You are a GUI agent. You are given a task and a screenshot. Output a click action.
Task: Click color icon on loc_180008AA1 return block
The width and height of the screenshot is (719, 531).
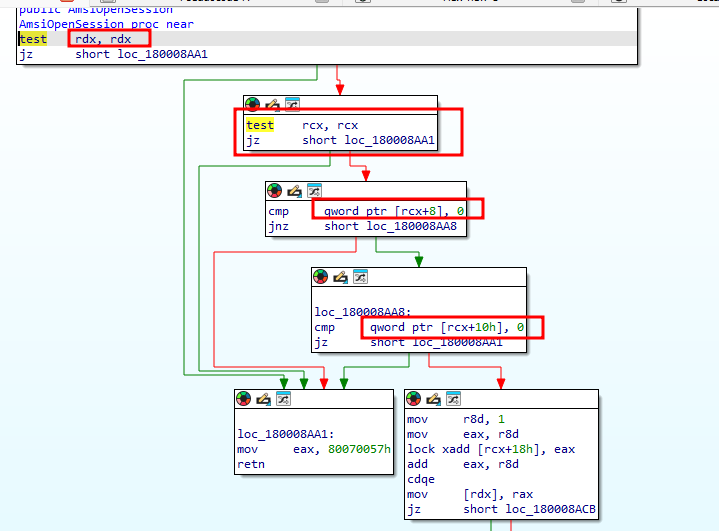point(244,398)
